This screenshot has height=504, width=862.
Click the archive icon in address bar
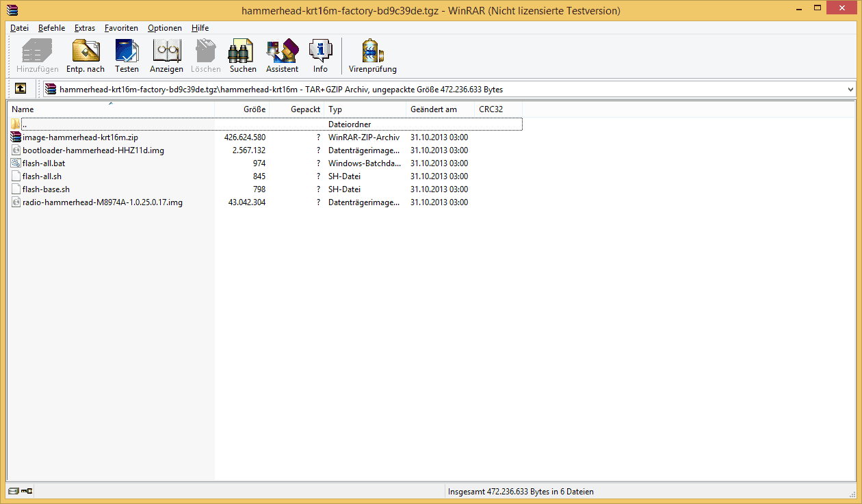(51, 89)
